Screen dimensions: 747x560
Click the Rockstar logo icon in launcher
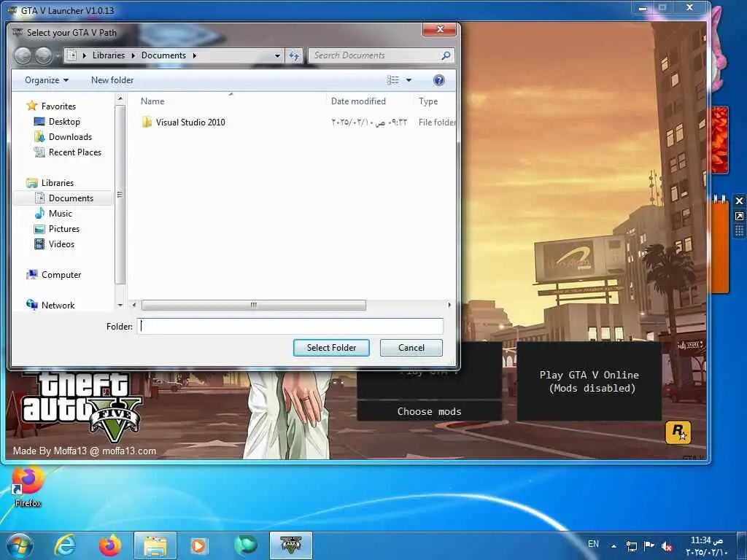pos(678,432)
